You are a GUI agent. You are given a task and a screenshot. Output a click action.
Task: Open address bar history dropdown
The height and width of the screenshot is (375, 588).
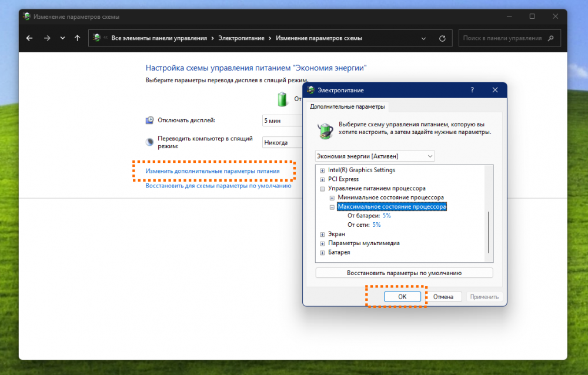coord(423,38)
